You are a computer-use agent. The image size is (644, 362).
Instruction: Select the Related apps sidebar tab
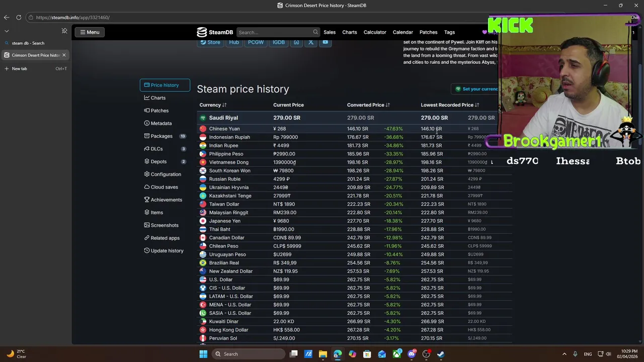coord(165,238)
